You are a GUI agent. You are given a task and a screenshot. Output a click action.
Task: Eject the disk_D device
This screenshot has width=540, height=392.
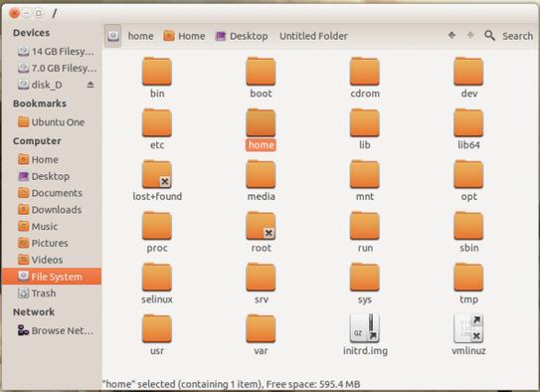coord(90,85)
